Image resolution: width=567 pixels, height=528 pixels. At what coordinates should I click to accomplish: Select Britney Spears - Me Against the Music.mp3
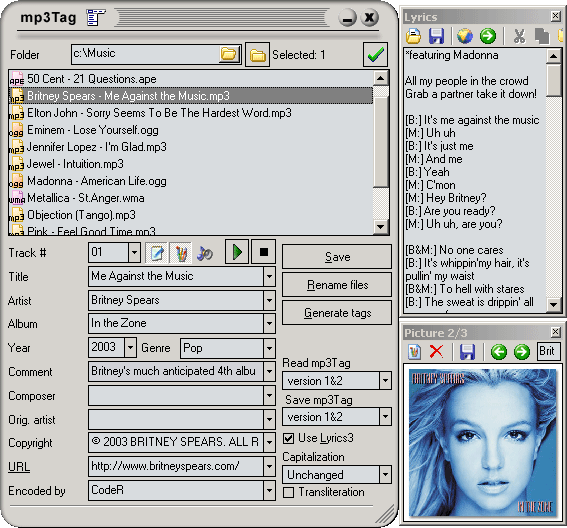[191, 96]
